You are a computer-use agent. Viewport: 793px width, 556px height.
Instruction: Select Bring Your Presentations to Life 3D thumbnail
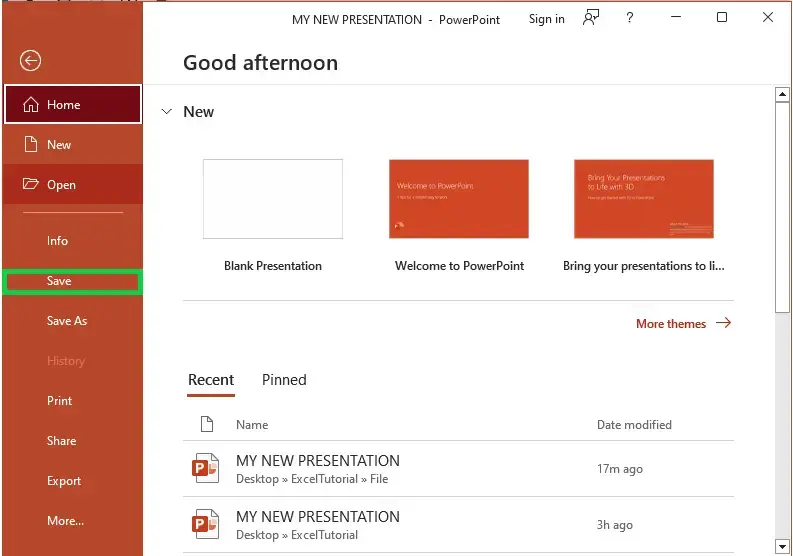[644, 199]
